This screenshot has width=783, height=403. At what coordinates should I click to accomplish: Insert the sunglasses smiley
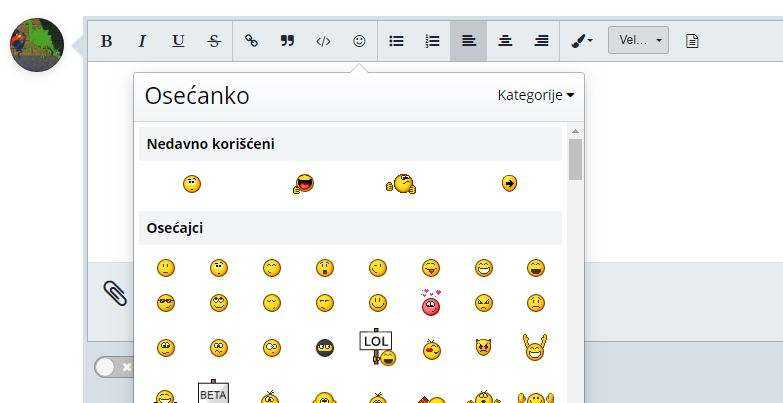point(166,303)
